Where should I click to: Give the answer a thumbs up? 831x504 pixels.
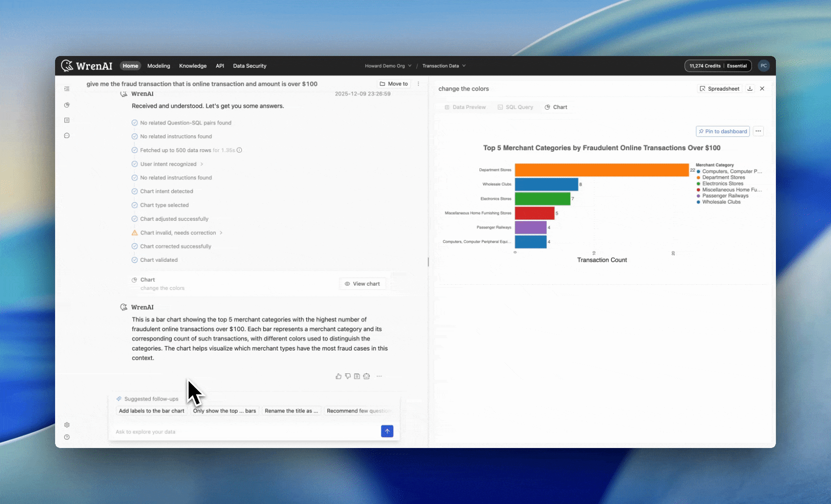click(338, 376)
